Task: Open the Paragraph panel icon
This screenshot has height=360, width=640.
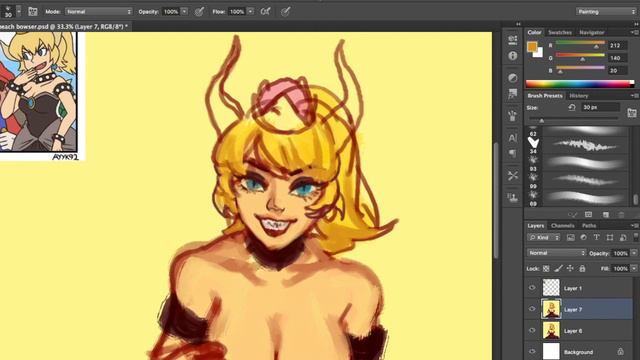Action: 513,153
